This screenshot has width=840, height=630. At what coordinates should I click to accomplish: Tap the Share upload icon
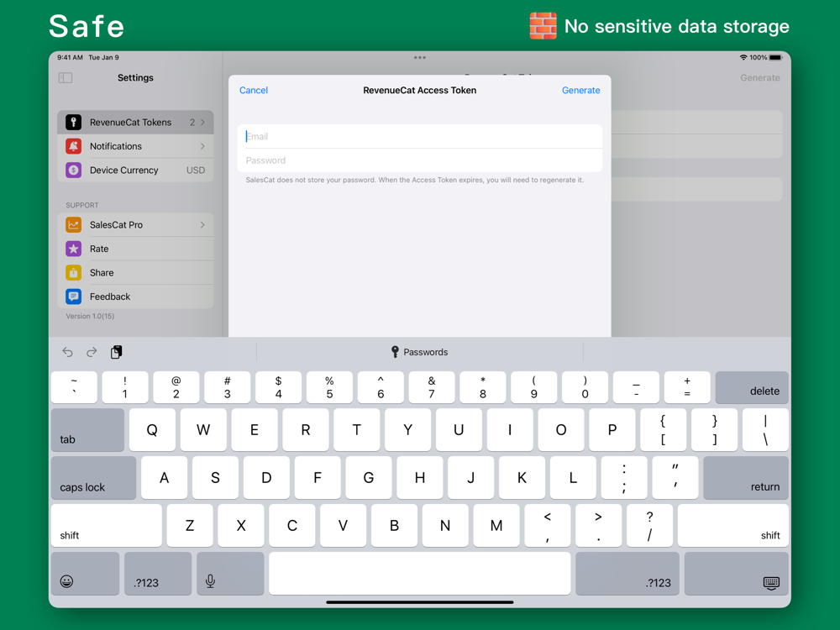point(73,273)
